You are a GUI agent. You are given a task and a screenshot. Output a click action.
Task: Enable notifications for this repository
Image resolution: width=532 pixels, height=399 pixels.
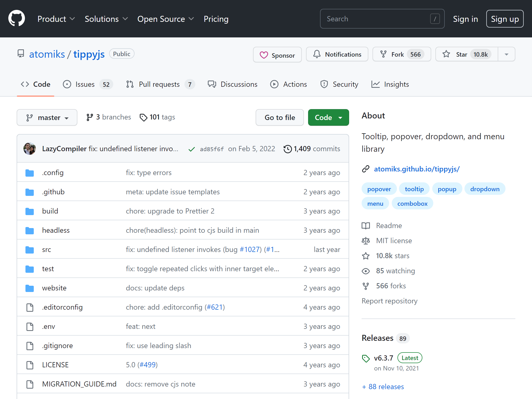(x=337, y=54)
